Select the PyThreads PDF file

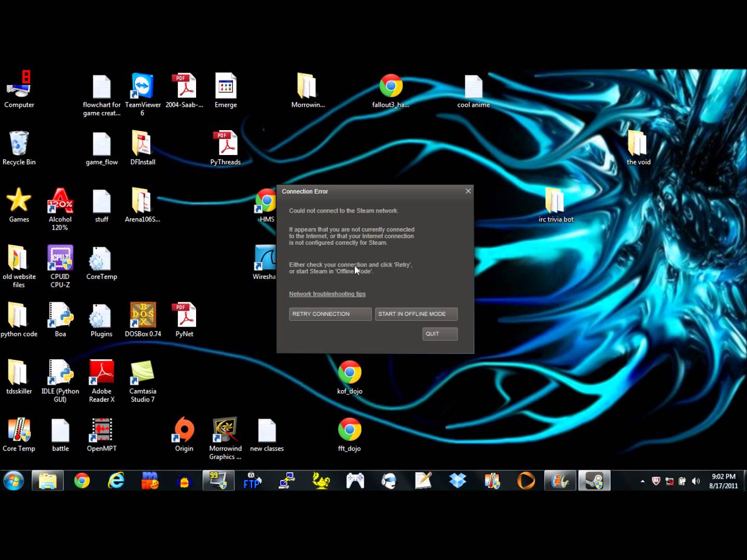[x=225, y=148]
